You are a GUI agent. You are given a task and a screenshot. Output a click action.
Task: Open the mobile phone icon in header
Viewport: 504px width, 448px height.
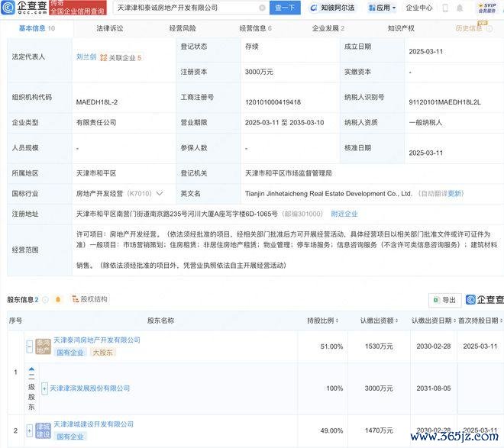pyautogui.click(x=445, y=8)
